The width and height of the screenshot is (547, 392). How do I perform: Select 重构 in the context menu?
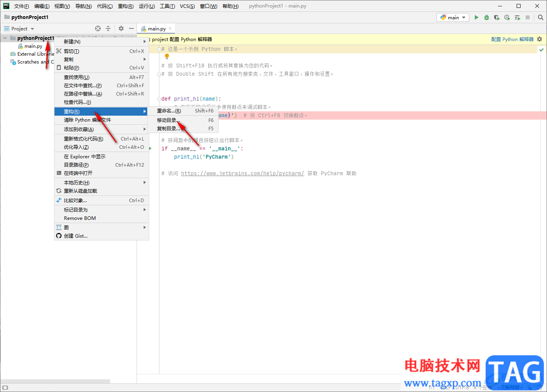click(x=101, y=111)
